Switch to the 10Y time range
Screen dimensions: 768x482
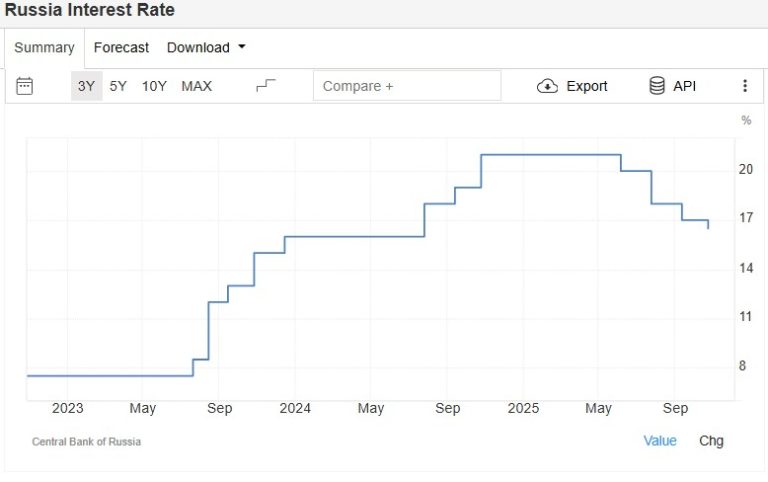[x=154, y=86]
